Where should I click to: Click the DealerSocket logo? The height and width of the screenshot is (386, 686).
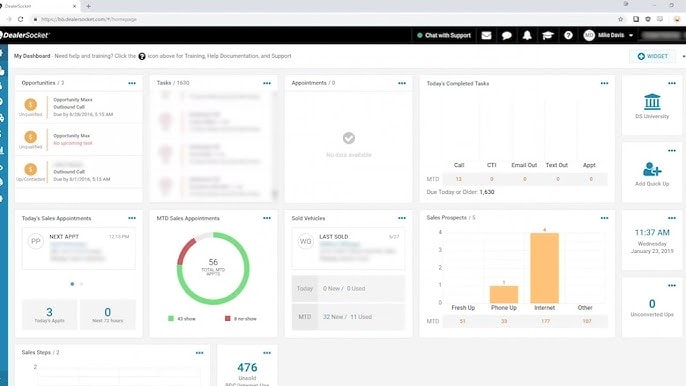click(25, 35)
